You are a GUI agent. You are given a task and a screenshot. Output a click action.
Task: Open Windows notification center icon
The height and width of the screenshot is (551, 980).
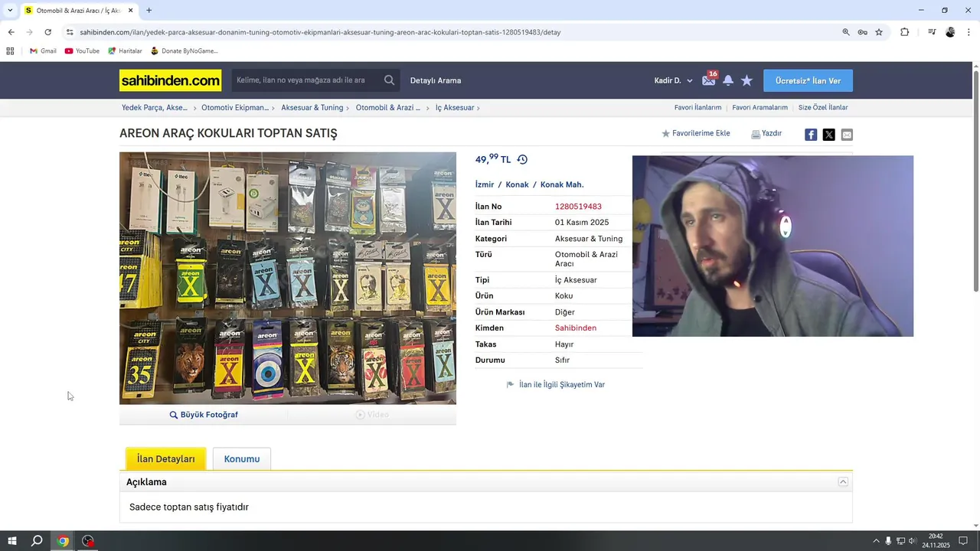[x=963, y=541]
